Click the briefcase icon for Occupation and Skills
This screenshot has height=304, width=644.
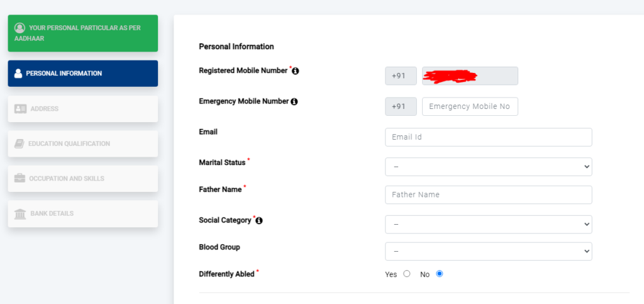[19, 179]
